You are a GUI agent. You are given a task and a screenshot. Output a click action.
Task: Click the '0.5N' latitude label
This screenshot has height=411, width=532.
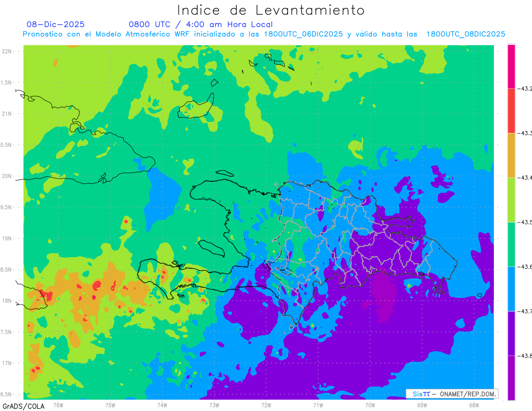click(x=7, y=145)
